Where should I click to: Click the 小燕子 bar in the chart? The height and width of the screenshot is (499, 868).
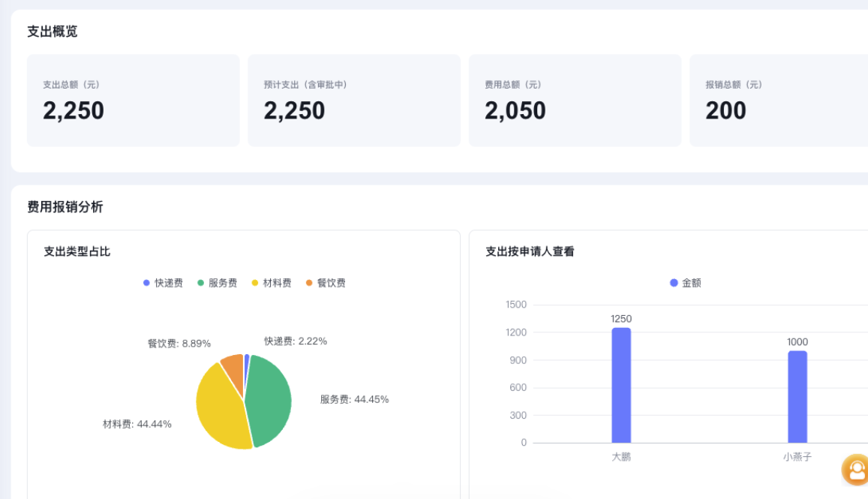797,397
